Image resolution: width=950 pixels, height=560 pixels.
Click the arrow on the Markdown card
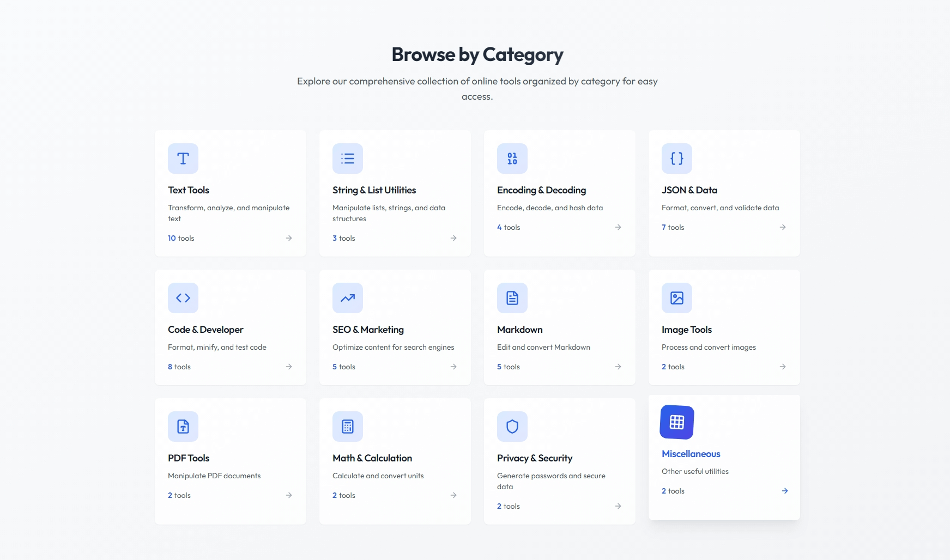(618, 367)
